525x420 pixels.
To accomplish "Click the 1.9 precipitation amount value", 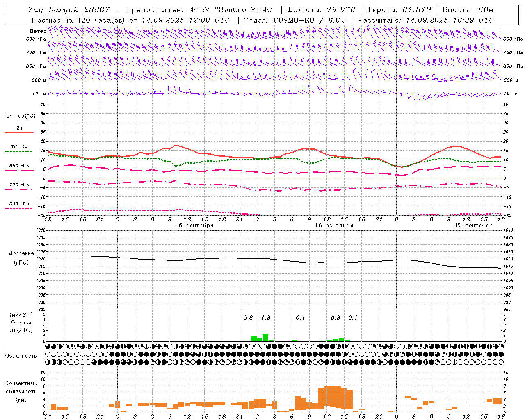I will [x=266, y=318].
